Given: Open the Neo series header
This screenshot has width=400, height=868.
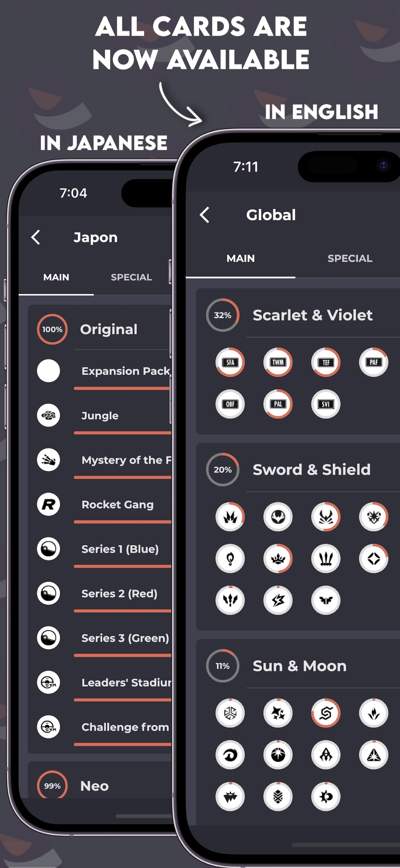Looking at the screenshot, I should [94, 786].
